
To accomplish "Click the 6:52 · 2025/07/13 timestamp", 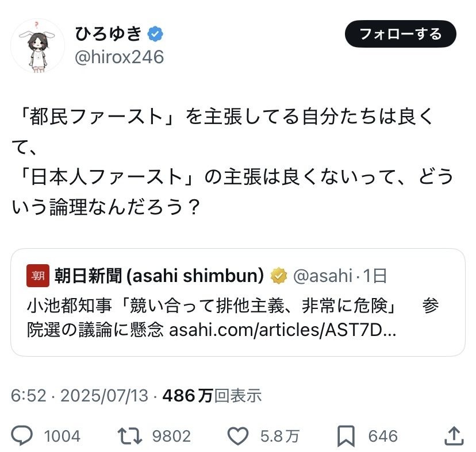I will point(79,396).
